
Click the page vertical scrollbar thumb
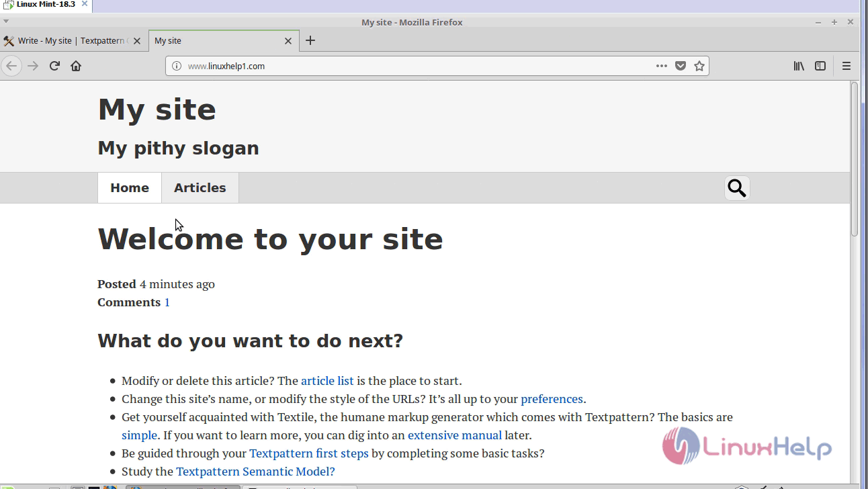click(x=855, y=159)
